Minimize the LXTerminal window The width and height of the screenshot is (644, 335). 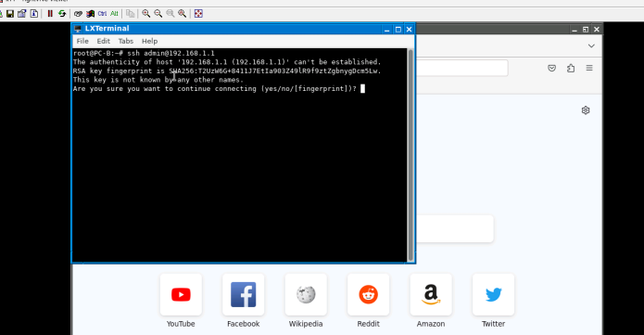coord(387,29)
